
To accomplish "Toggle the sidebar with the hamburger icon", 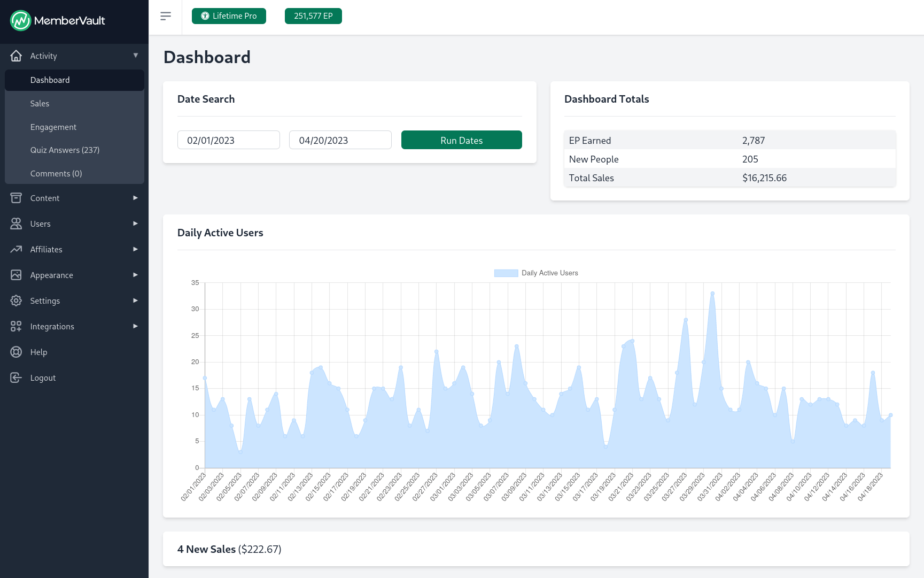I will coord(166,16).
